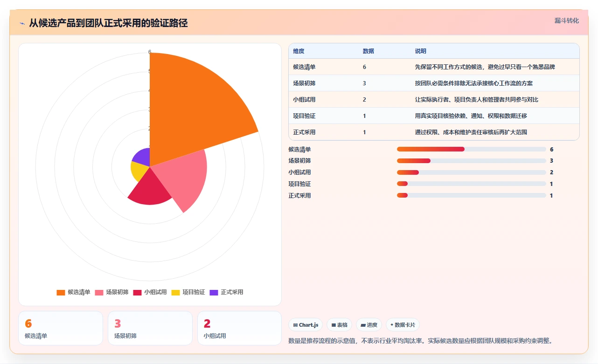Select the 小组试用 table row cell
598x364 pixels.
pos(305,100)
